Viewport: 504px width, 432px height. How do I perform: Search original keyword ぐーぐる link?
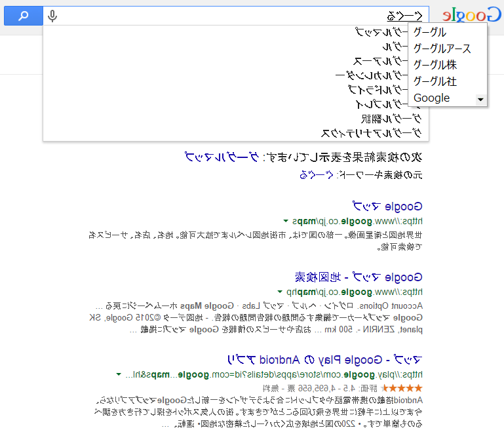pos(316,175)
